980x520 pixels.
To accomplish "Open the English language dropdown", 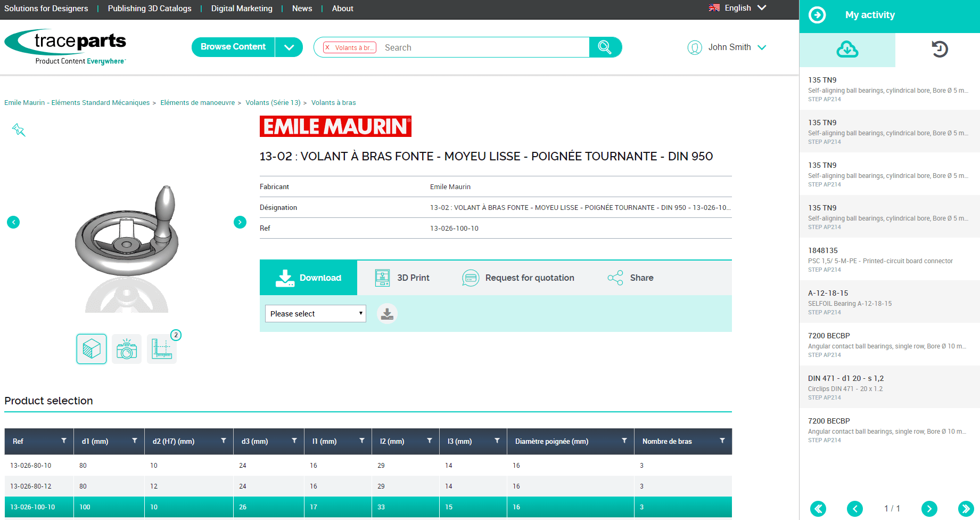I will pos(738,8).
